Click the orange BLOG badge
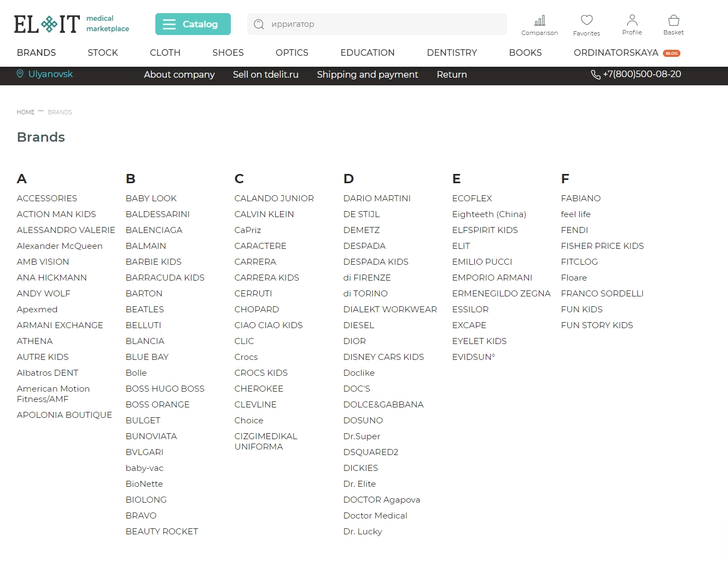The image size is (728, 571). click(672, 53)
